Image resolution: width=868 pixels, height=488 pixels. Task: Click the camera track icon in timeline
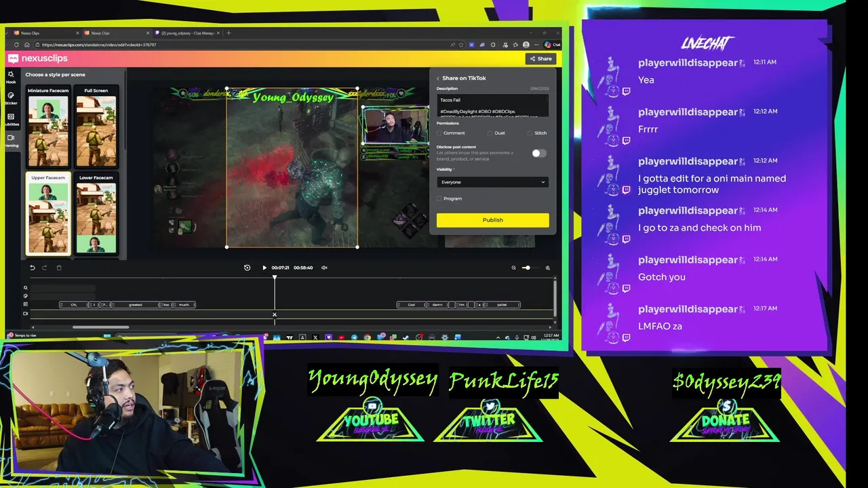click(x=26, y=313)
